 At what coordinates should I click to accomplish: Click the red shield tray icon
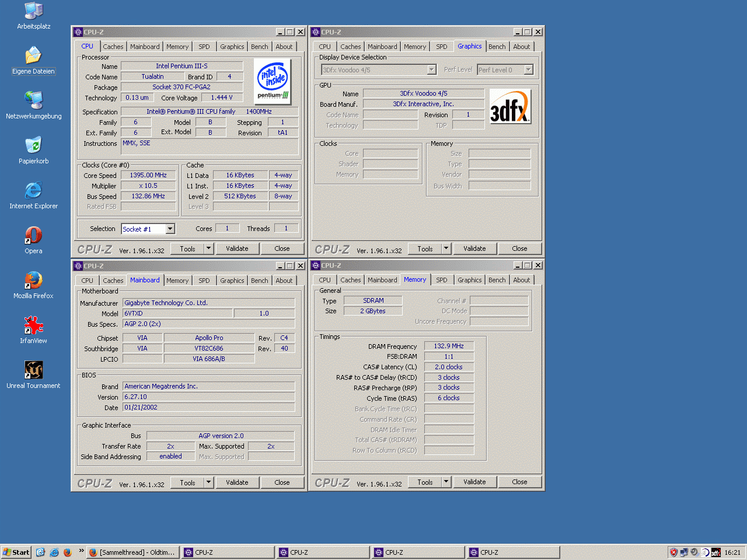tap(673, 552)
